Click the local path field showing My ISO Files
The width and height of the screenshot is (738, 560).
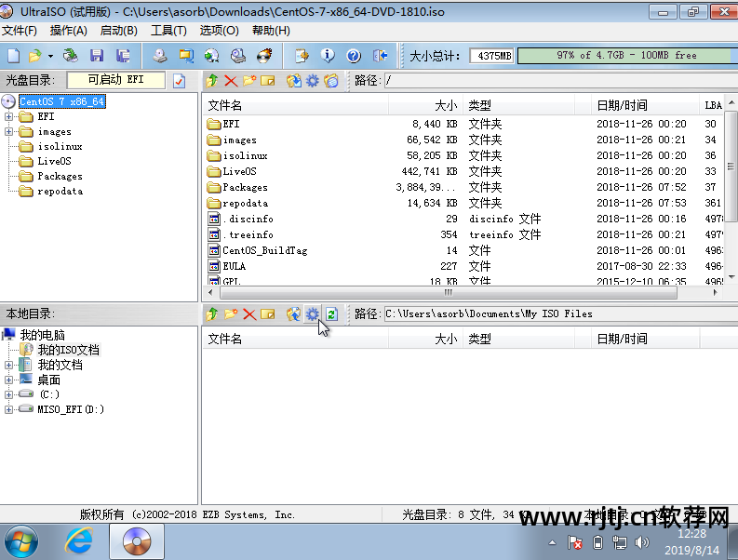(561, 313)
